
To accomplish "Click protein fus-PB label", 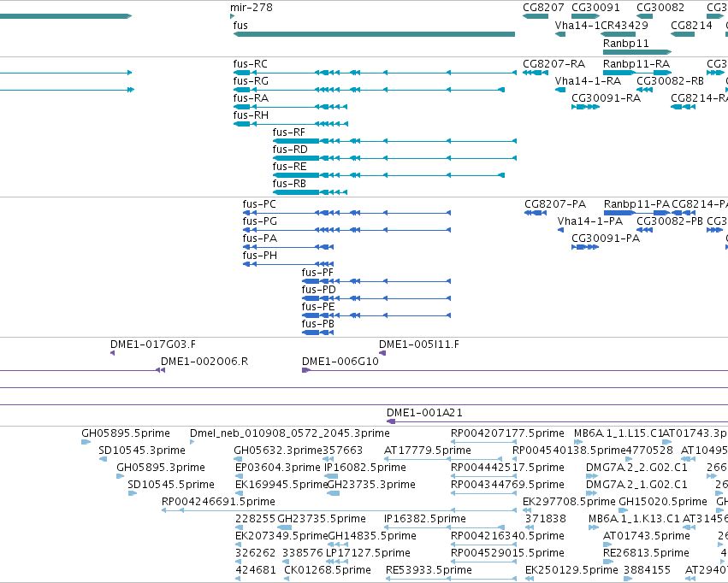I will coord(318,324).
